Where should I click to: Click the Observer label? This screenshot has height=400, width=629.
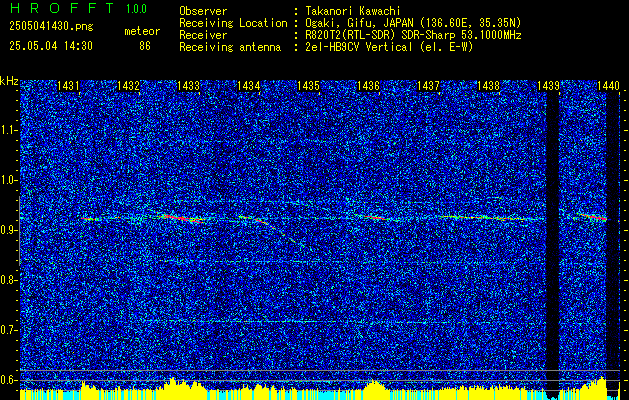point(203,11)
